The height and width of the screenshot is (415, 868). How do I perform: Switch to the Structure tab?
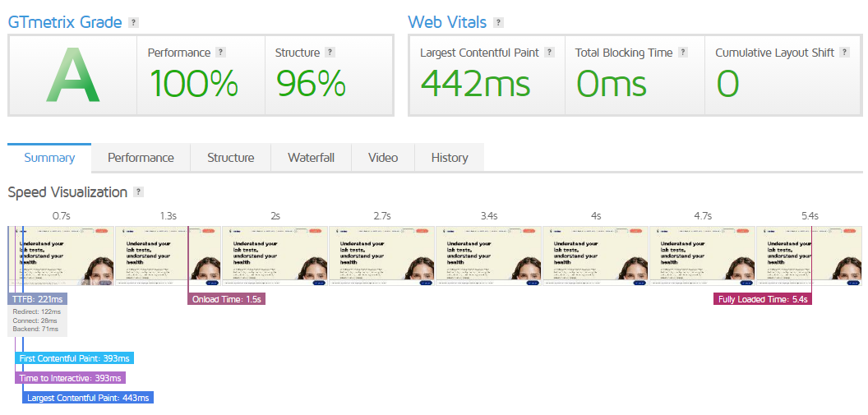tap(231, 158)
